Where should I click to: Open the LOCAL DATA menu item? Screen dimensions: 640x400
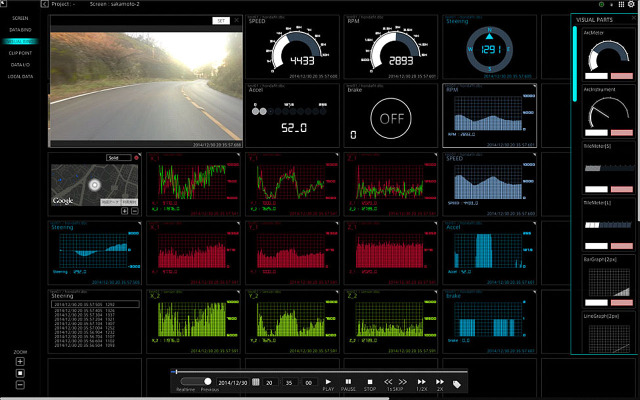(20, 76)
